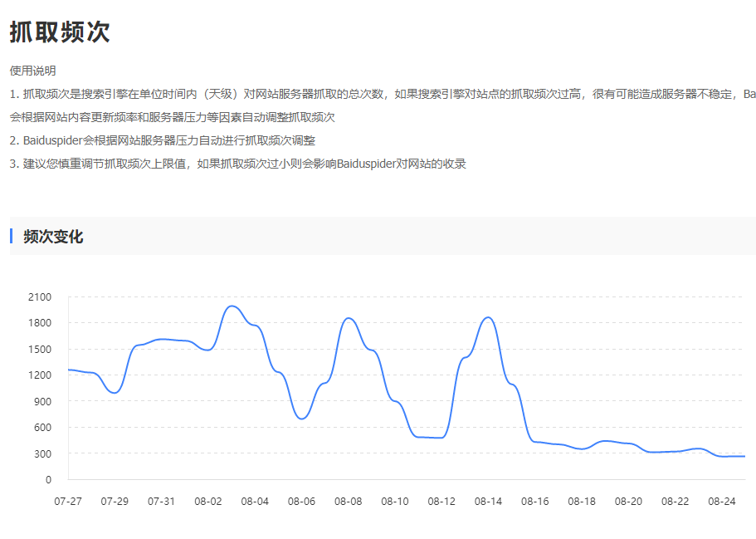Click the 08-08 date label
The height and width of the screenshot is (539, 756).
coord(348,502)
